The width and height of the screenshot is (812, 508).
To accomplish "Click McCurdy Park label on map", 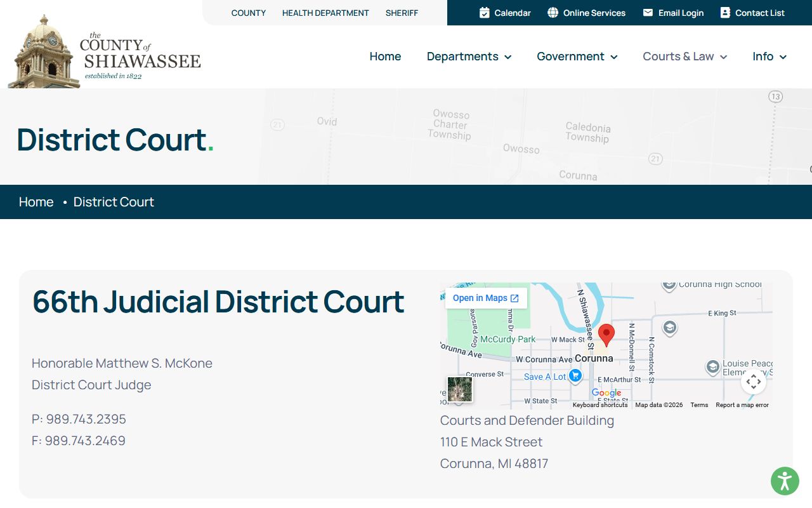I will (508, 339).
